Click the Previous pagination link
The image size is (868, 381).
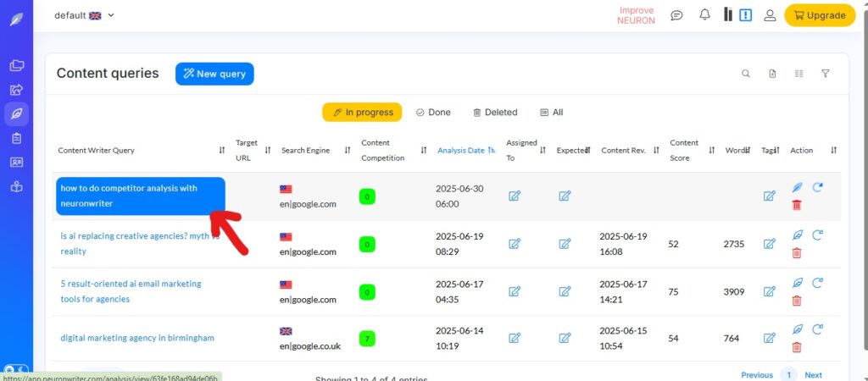(757, 375)
